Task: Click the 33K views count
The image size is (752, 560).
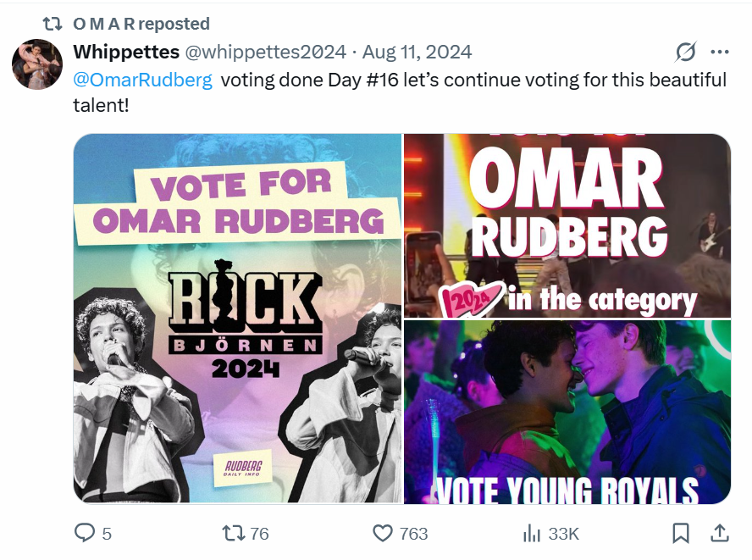Action: tap(564, 534)
